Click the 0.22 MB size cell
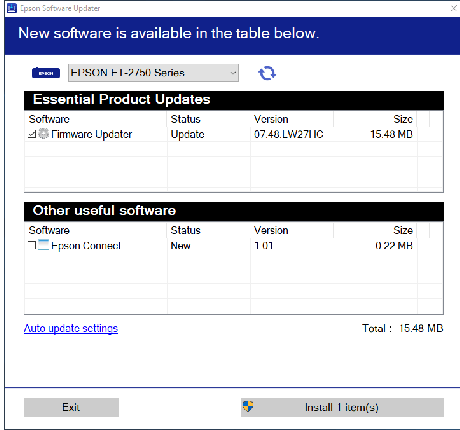This screenshot has width=460, height=430. 394,246
